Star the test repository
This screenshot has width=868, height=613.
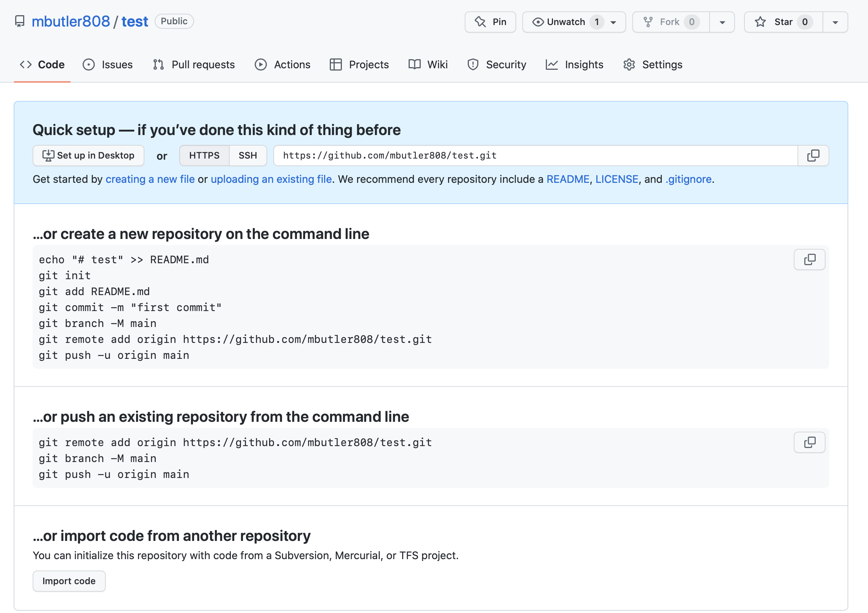point(783,22)
